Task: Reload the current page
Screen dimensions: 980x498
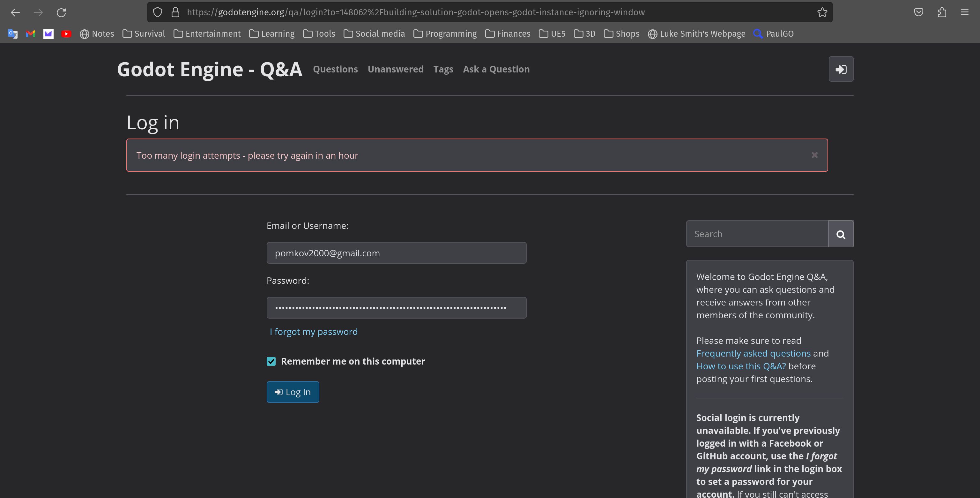Action: click(61, 12)
